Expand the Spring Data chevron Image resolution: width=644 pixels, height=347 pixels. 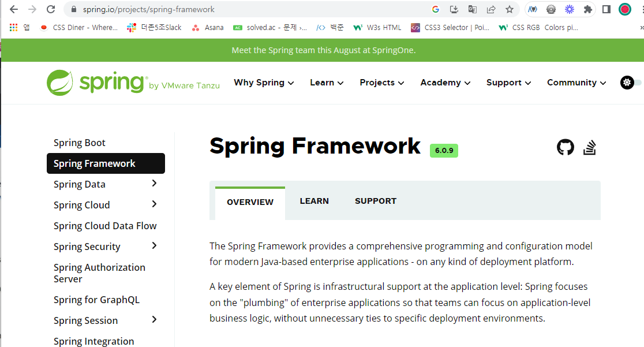pos(155,184)
